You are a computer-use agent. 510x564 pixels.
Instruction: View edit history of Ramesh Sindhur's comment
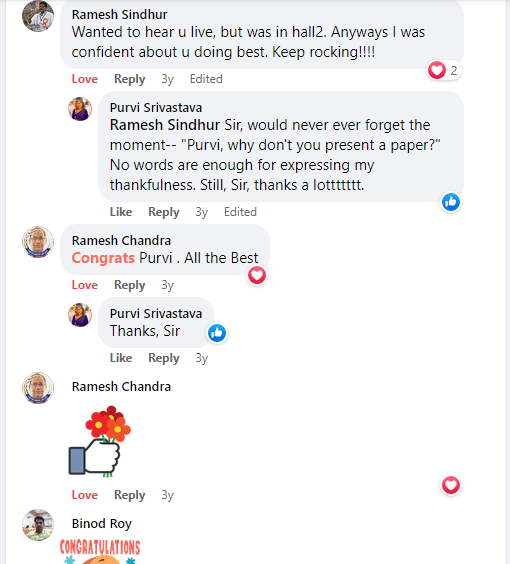206,79
